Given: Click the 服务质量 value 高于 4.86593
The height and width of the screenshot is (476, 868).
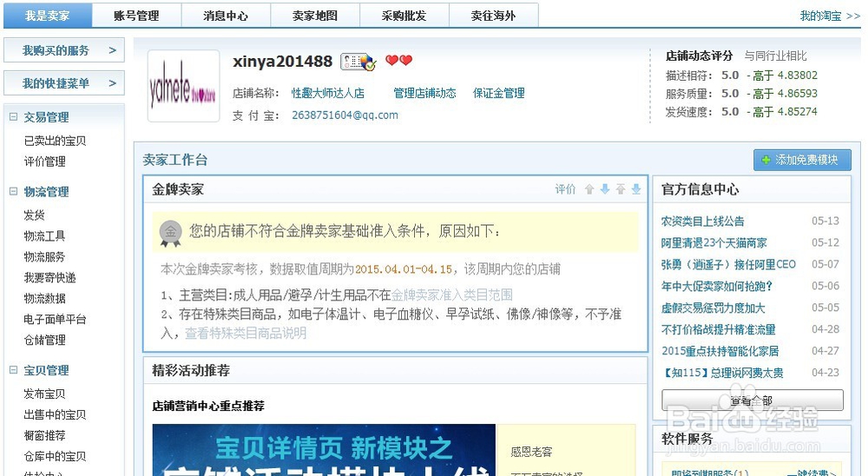Looking at the screenshot, I should pyautogui.click(x=785, y=94).
